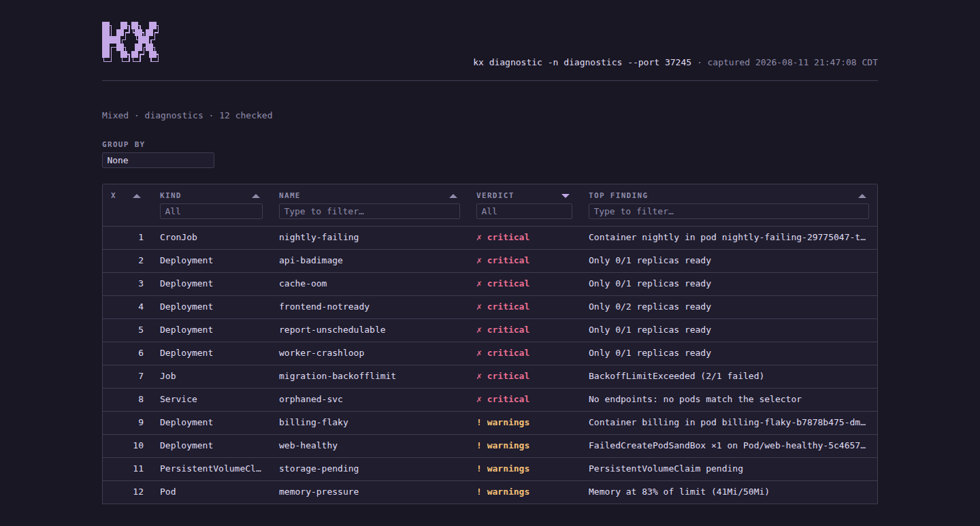Image resolution: width=980 pixels, height=526 pixels.
Task: Click the CronJob kind cell
Action: (178, 237)
